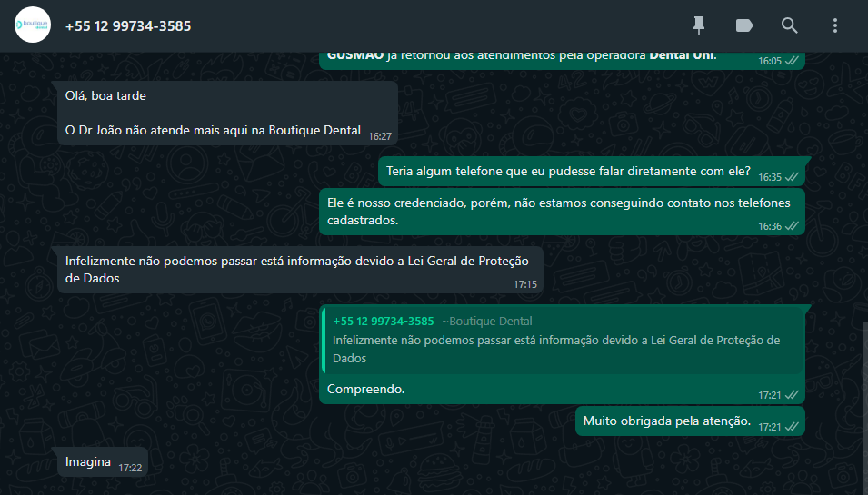Click the pin chat icon in header
This screenshot has width=868, height=495.
(x=699, y=25)
